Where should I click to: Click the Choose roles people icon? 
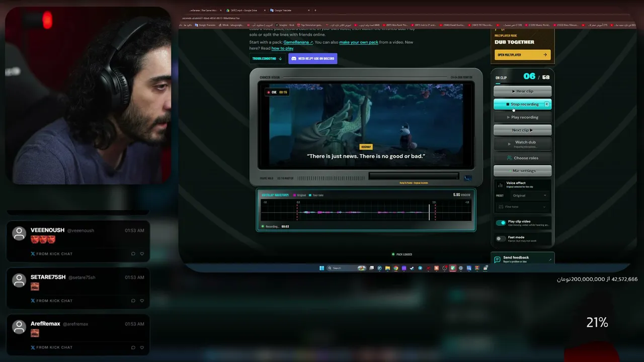pyautogui.click(x=509, y=158)
